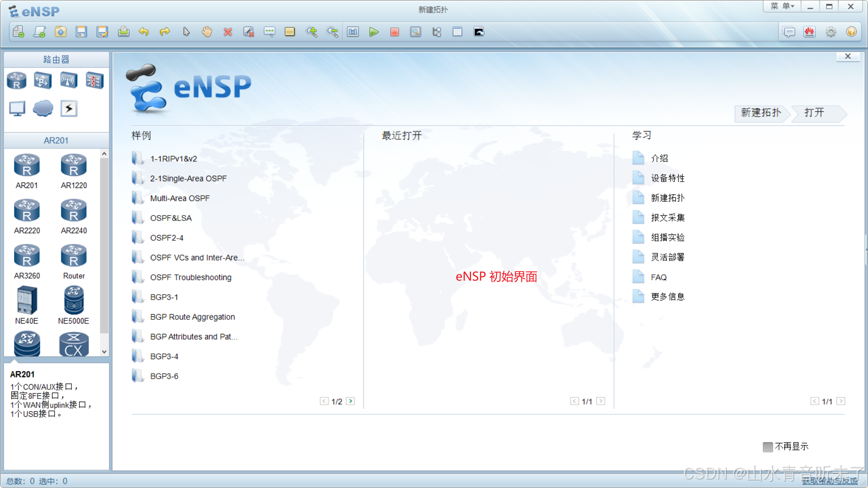Open the BGP Route Aggregation sample
The image size is (868, 488).
pyautogui.click(x=193, y=317)
